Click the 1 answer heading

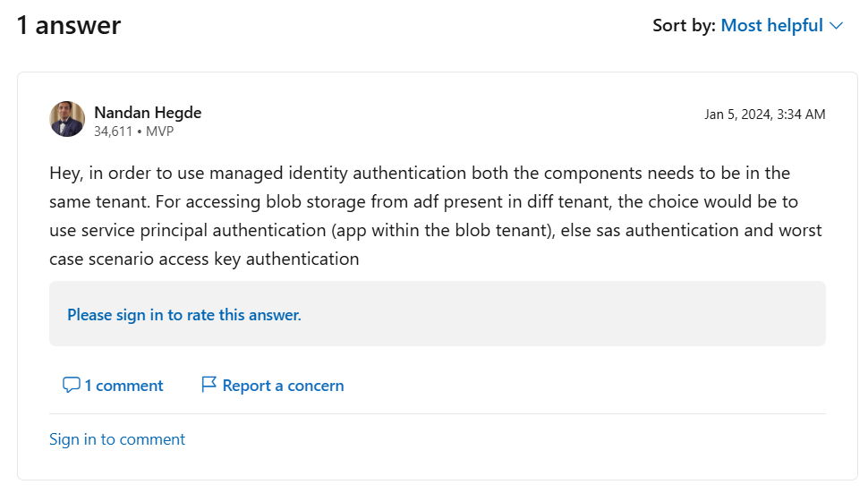(x=69, y=25)
